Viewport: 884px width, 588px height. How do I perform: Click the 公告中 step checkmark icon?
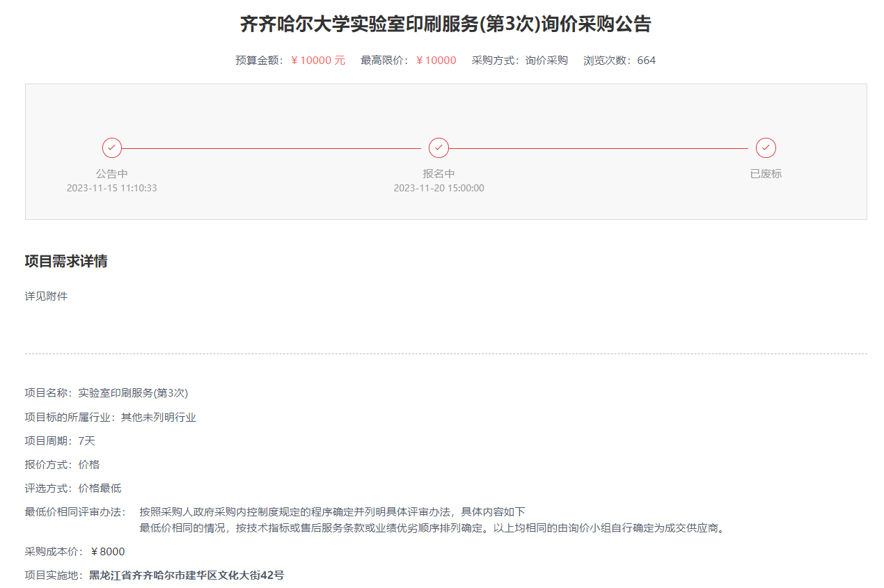[112, 148]
